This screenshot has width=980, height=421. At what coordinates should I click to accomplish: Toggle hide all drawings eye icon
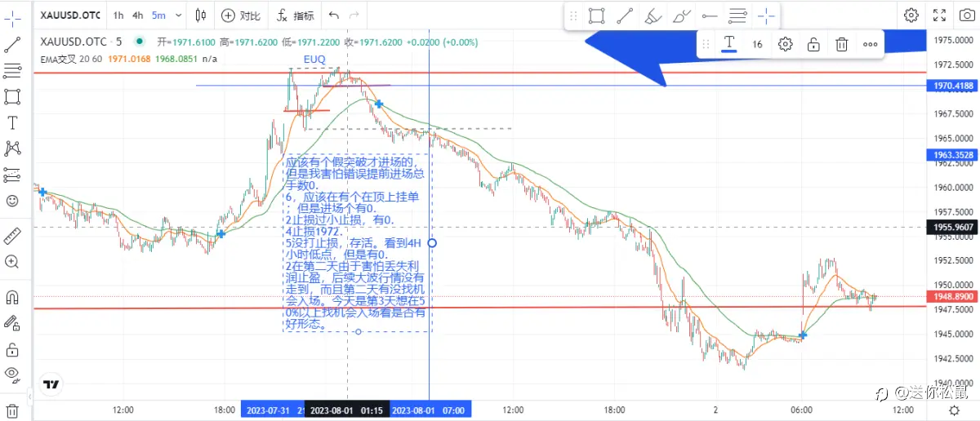12,375
